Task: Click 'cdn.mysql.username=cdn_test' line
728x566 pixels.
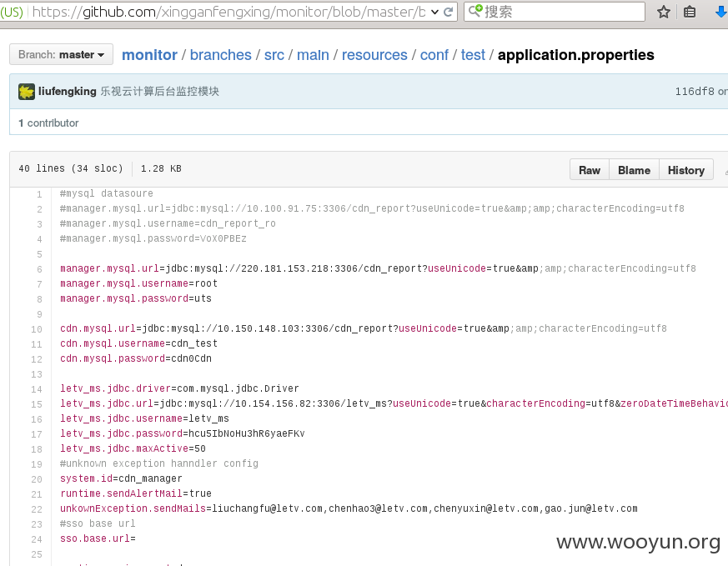Action: [x=138, y=343]
